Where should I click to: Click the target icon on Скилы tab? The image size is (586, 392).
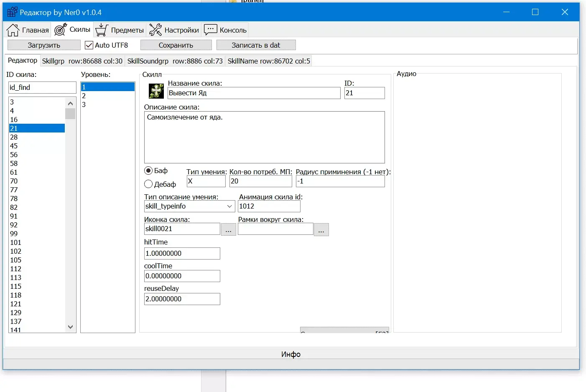(61, 29)
